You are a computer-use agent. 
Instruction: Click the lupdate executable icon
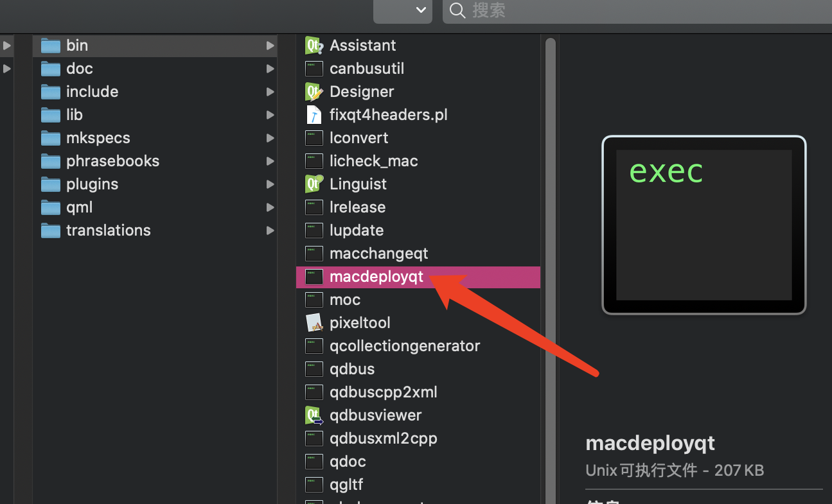(x=314, y=230)
